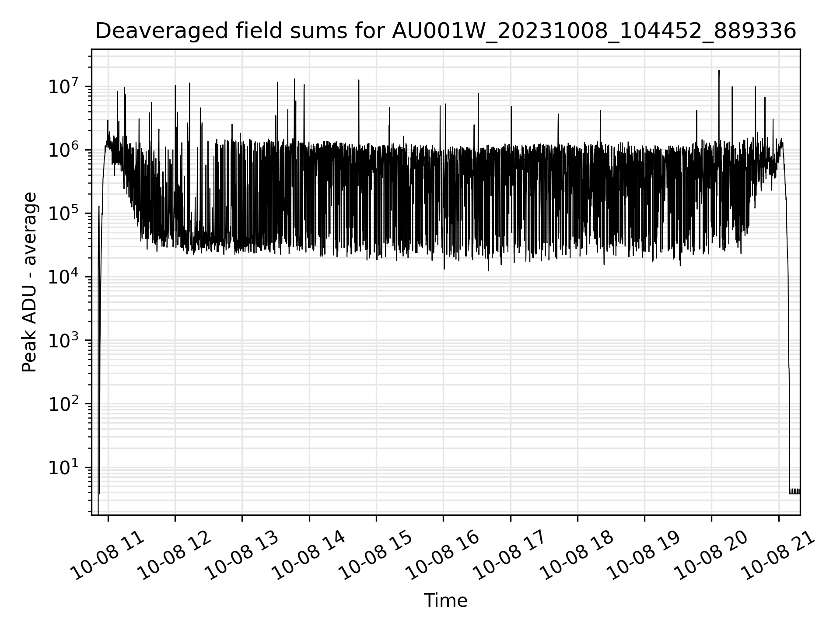Image resolution: width=840 pixels, height=630 pixels.
Task: Click the y-axis tick label 10^2
Action: point(63,403)
